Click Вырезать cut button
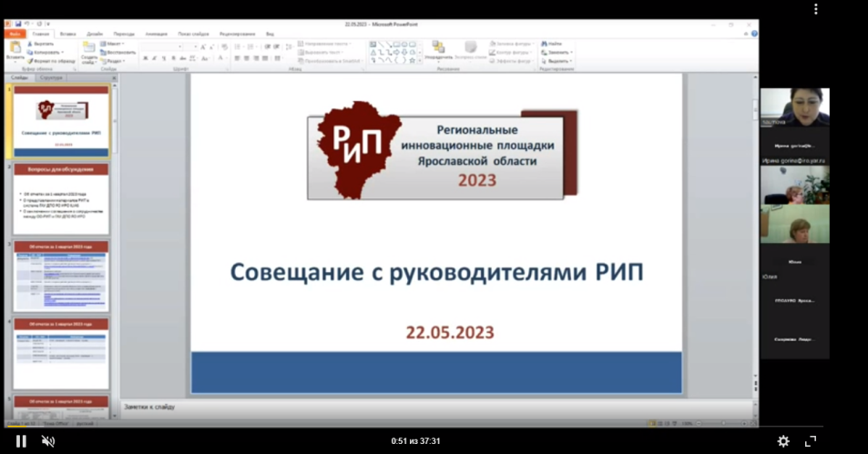Screen dimensions: 868x454 (x=40, y=44)
